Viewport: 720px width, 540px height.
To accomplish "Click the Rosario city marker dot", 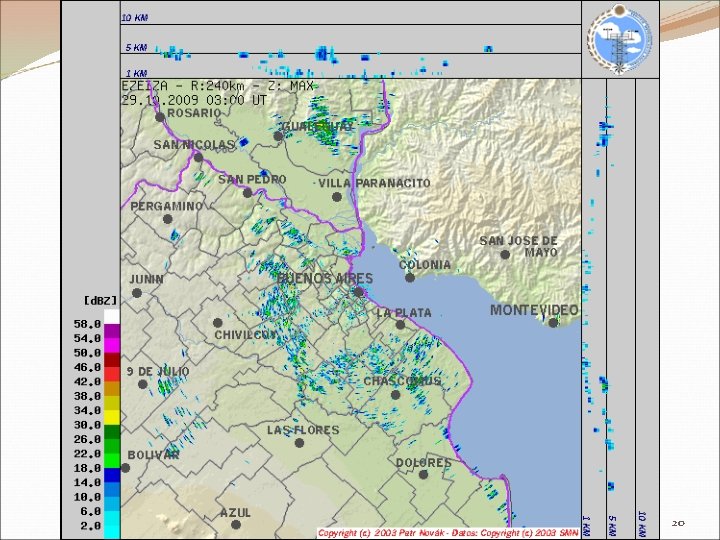I will click(160, 117).
